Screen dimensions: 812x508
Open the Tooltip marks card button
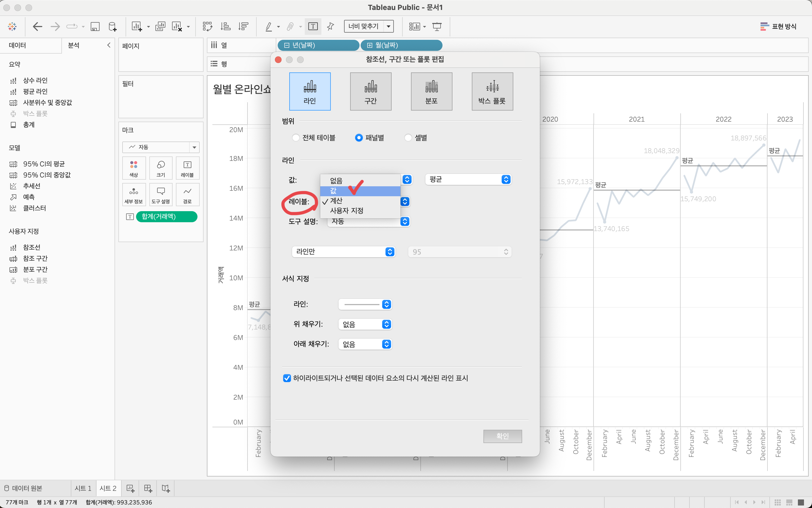pyautogui.click(x=161, y=195)
